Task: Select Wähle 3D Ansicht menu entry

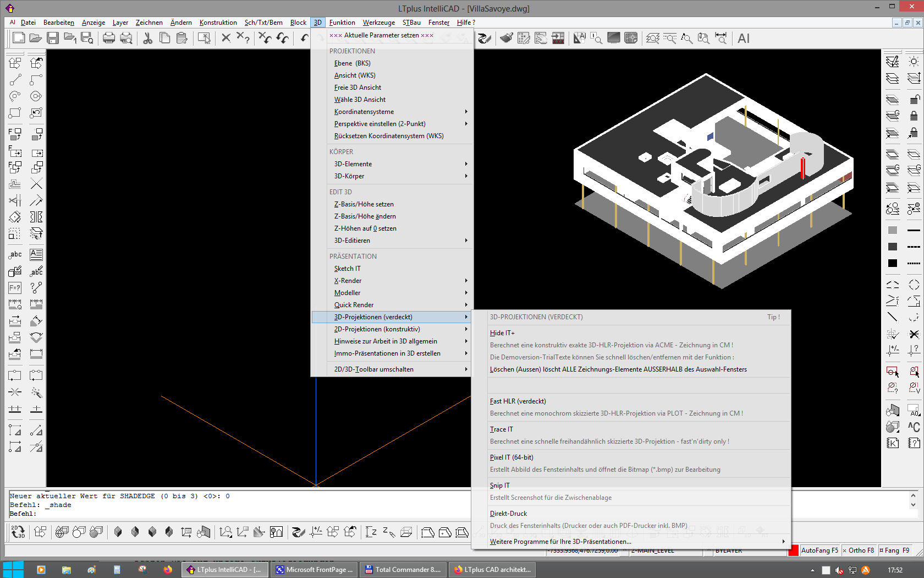Action: point(393,100)
